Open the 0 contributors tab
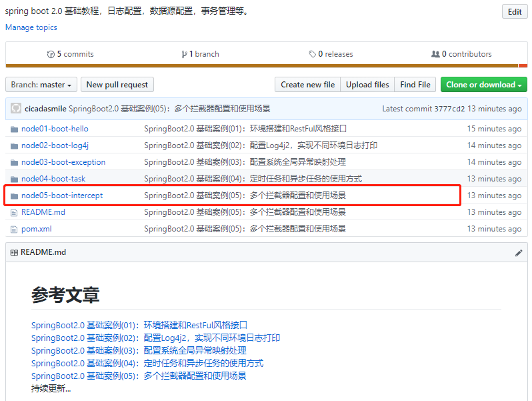 (461, 54)
